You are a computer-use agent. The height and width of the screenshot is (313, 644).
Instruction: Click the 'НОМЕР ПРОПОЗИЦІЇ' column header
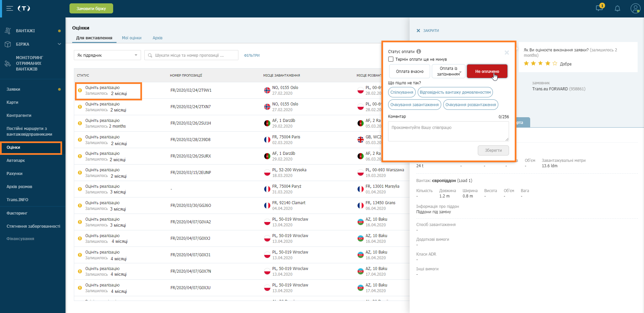tap(186, 76)
